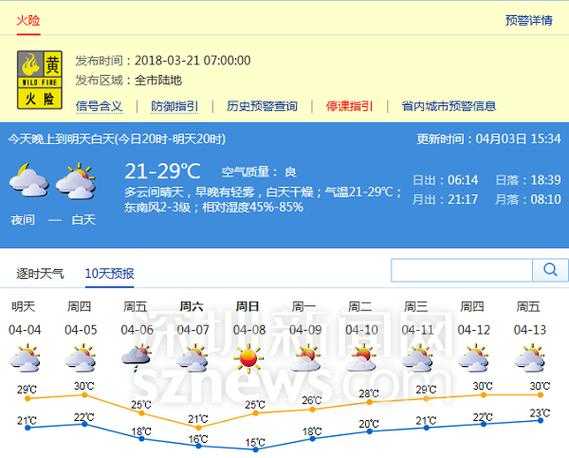This screenshot has height=458, width=569.
Task: Click the 21℃ high point for 04-07
Action: 198,428
